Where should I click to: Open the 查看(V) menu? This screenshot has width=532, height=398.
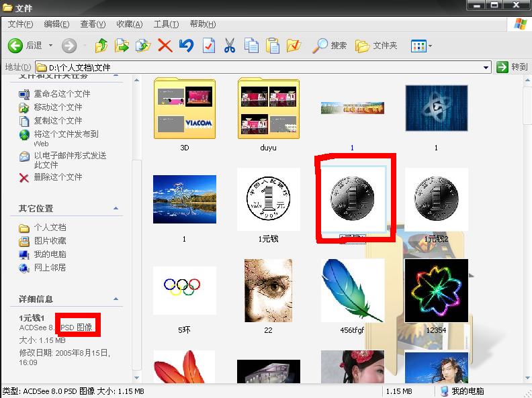pyautogui.click(x=93, y=24)
